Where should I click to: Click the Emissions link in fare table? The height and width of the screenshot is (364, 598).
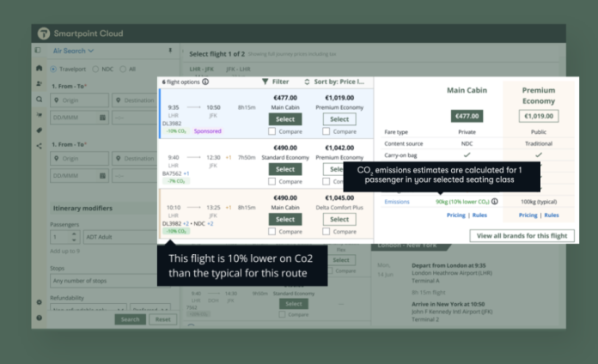pos(397,202)
